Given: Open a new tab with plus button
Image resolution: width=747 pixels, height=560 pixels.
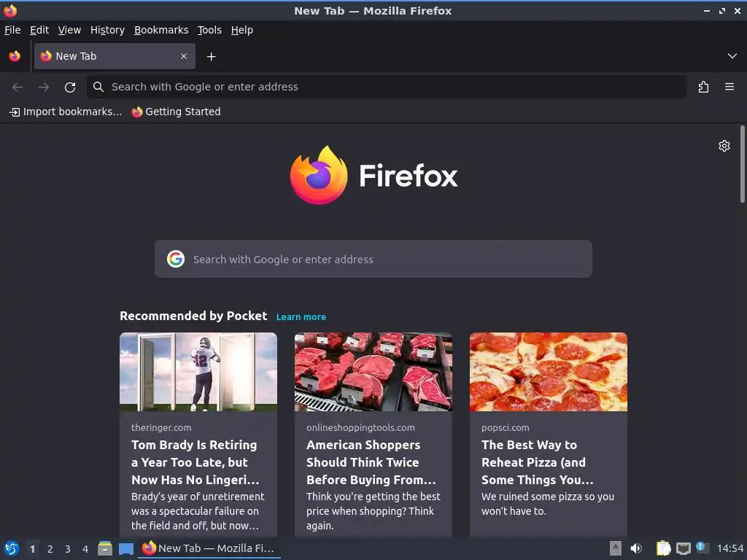Looking at the screenshot, I should (x=211, y=57).
